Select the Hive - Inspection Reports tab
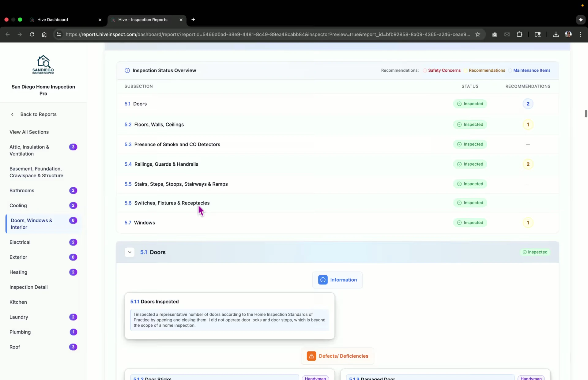Image resolution: width=588 pixels, height=380 pixels. pos(147,20)
